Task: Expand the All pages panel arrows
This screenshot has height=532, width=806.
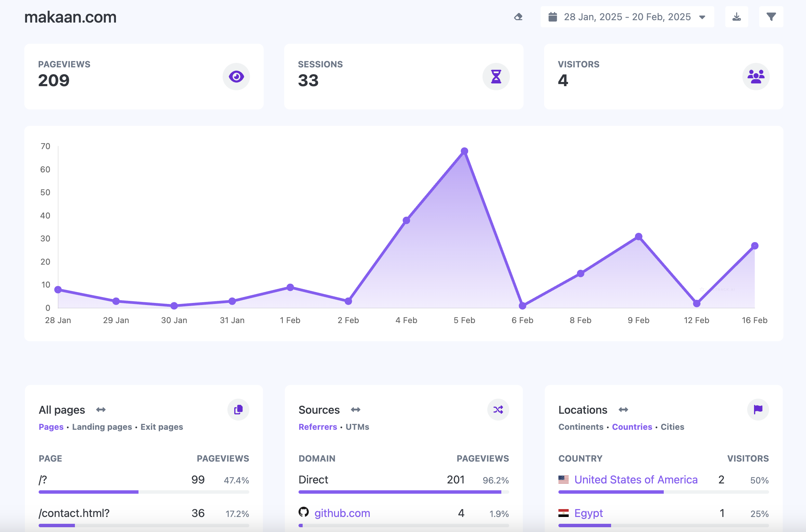Action: tap(101, 410)
